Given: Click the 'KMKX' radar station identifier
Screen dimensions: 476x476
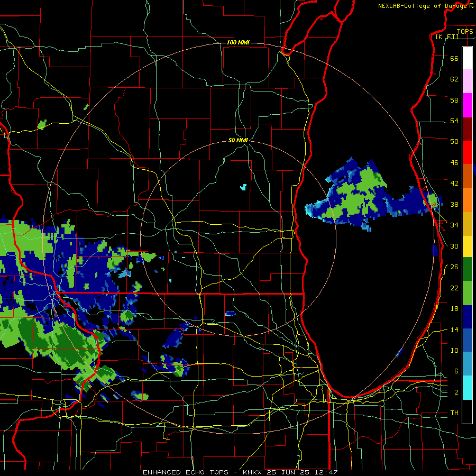Looking at the screenshot, I should pyautogui.click(x=253, y=472).
